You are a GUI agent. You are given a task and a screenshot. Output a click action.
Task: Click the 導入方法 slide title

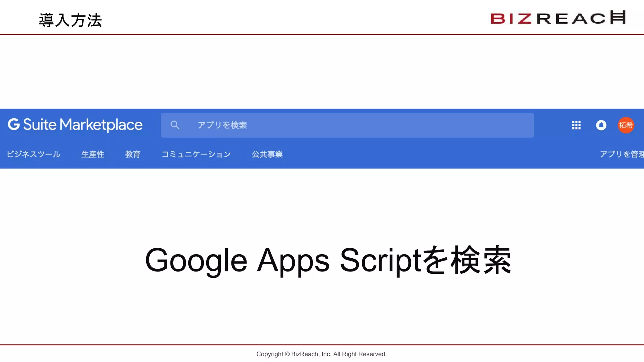click(70, 20)
